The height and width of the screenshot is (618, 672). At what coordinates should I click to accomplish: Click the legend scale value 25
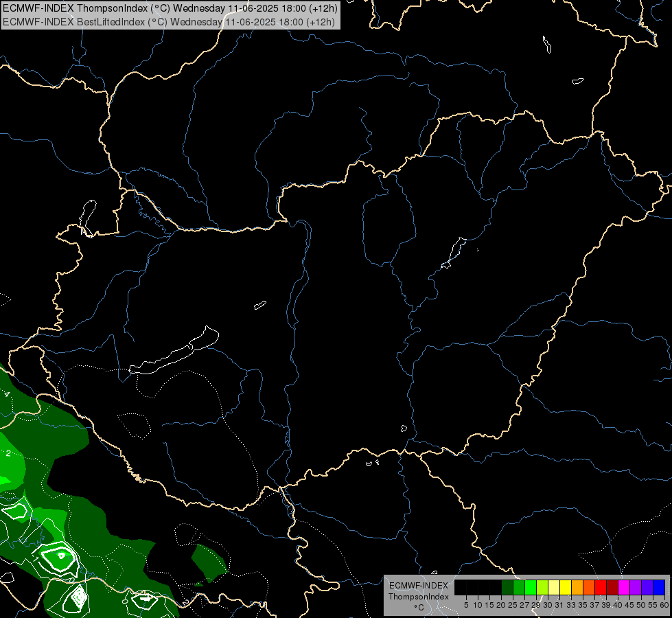click(513, 605)
